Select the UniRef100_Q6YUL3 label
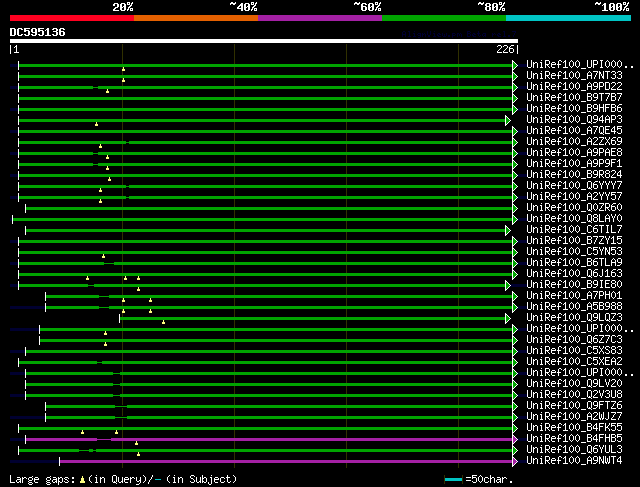640x487 pixels. tap(574, 450)
